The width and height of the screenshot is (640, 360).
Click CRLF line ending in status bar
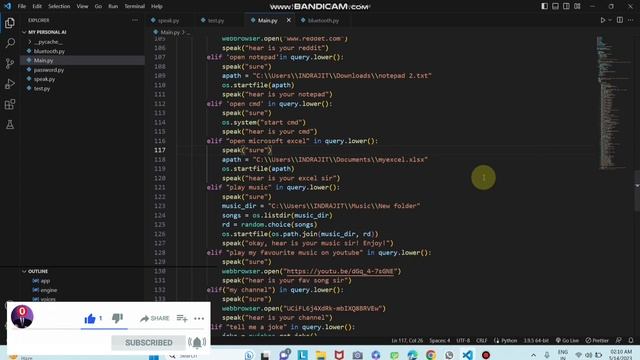[482, 340]
